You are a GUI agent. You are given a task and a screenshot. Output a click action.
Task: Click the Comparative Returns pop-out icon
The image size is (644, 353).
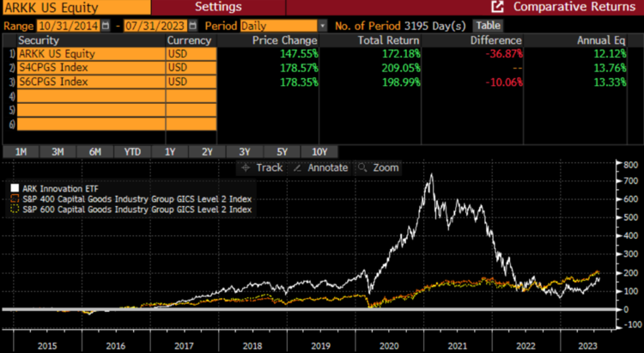tap(497, 7)
